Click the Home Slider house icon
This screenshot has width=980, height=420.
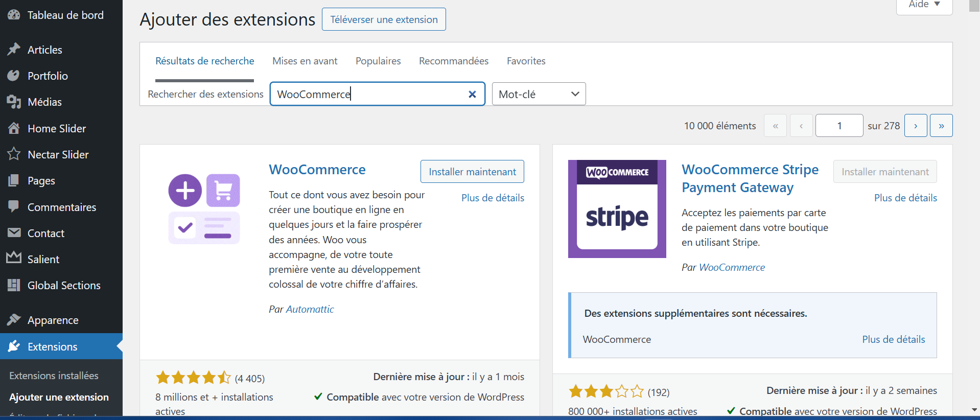point(14,128)
